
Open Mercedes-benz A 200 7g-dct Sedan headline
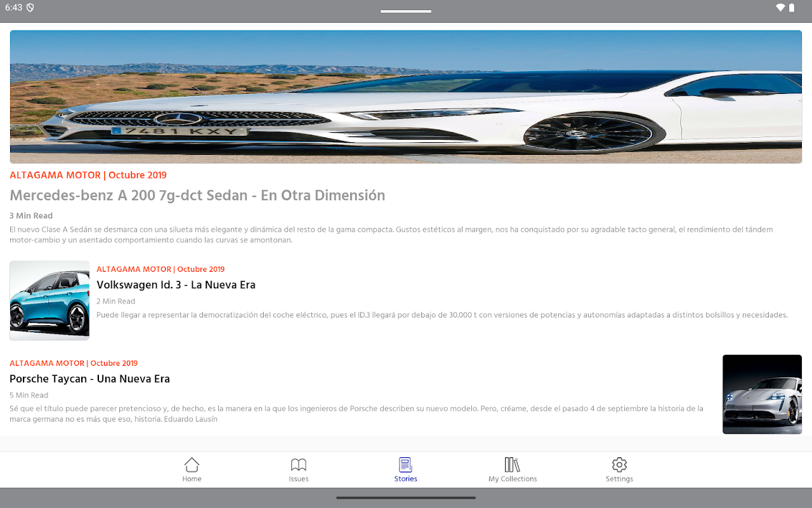[197, 196]
